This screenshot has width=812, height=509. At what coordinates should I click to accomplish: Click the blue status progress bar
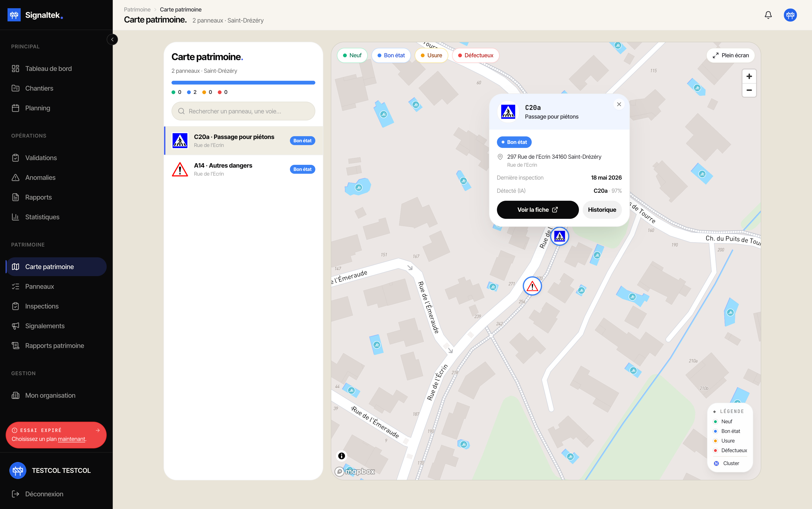point(243,82)
